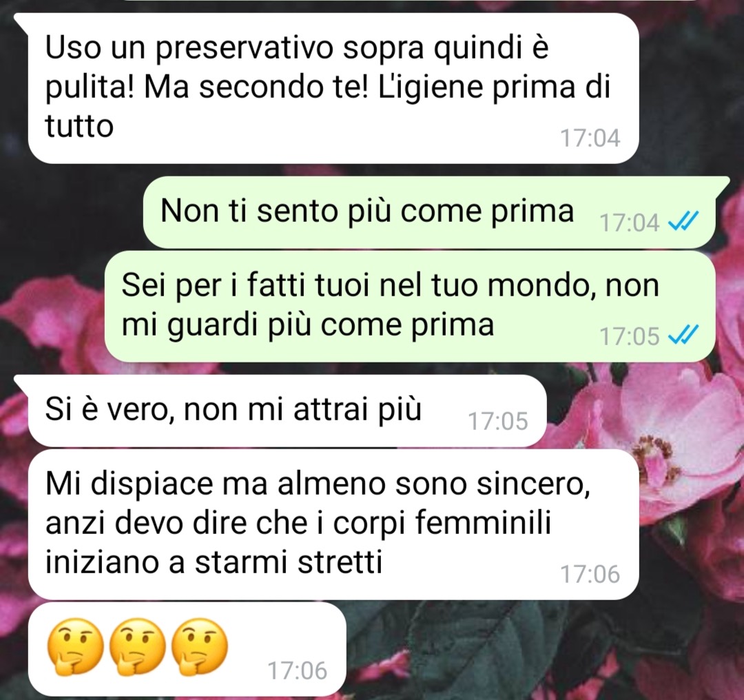Tap the 17:05 timestamp on sent green bubble
Screen dimensions: 744x700
point(629,336)
